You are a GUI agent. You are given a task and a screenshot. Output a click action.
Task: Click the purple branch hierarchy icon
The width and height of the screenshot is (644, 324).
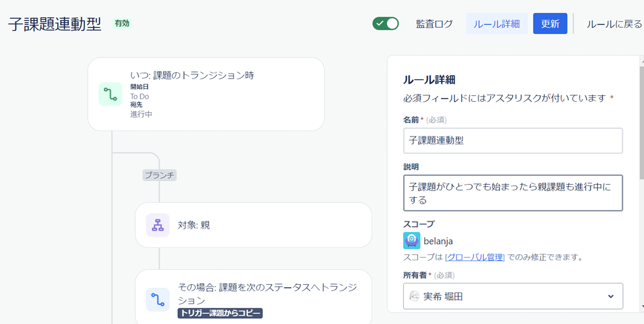tap(158, 225)
